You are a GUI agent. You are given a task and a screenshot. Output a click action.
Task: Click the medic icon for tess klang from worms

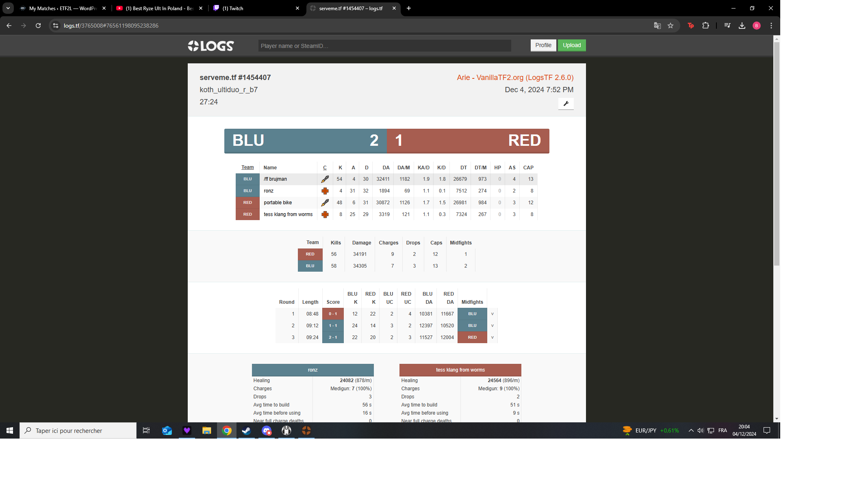(x=325, y=214)
